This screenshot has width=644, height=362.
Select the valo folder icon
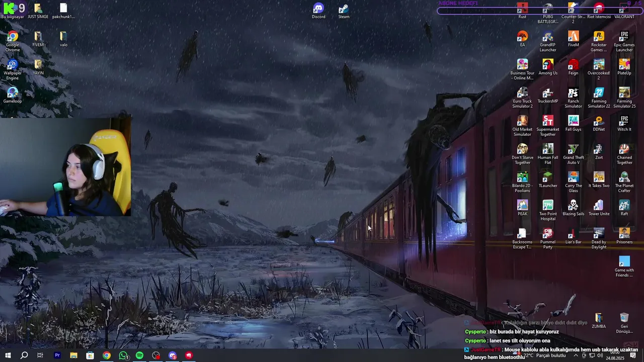[x=63, y=39]
